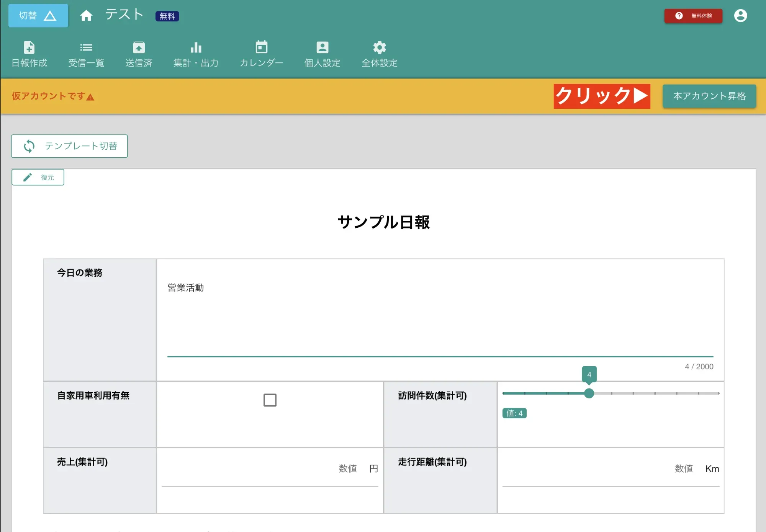This screenshot has height=532, width=766.
Task: Click the home icon in the header
Action: [x=87, y=15]
